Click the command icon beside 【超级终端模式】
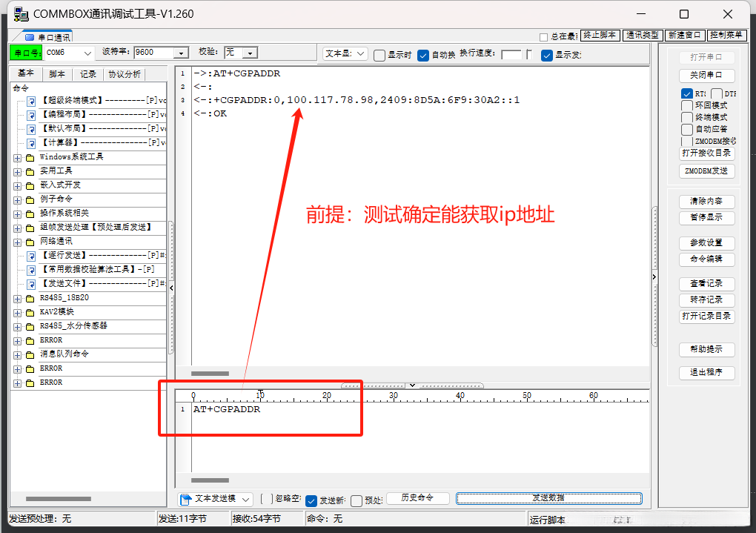Viewport: 756px width, 533px height. [31, 101]
